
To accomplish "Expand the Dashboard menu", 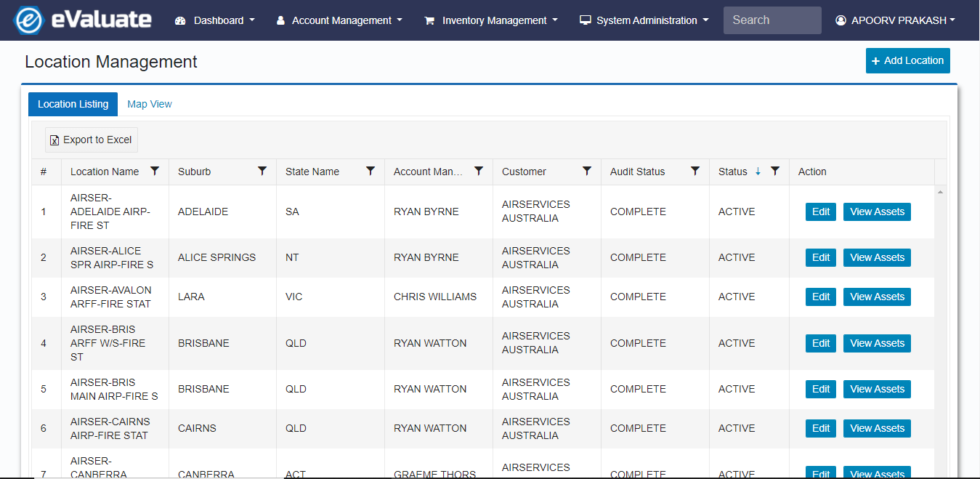I will click(x=215, y=20).
